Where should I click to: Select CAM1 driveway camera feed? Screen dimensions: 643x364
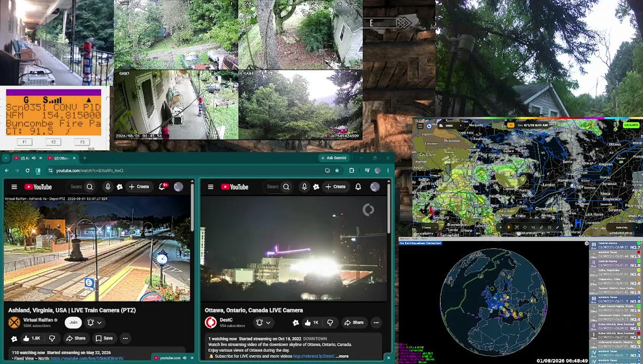175,34
